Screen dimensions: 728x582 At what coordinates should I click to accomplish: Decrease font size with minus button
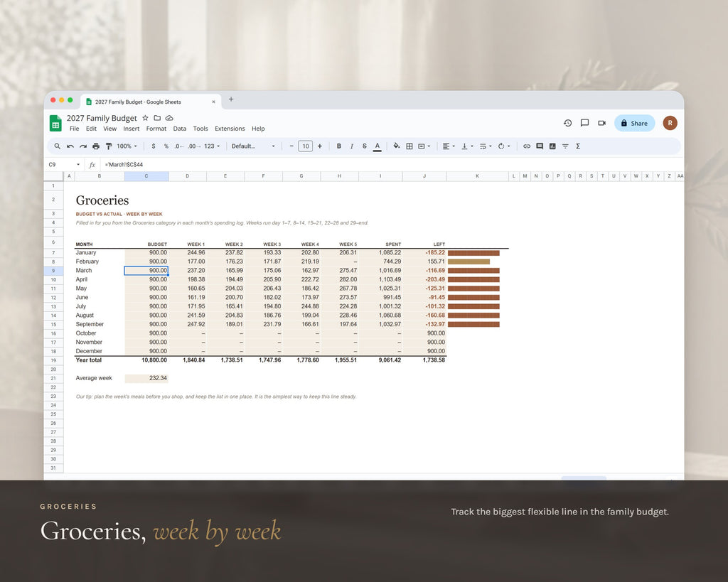click(x=291, y=146)
